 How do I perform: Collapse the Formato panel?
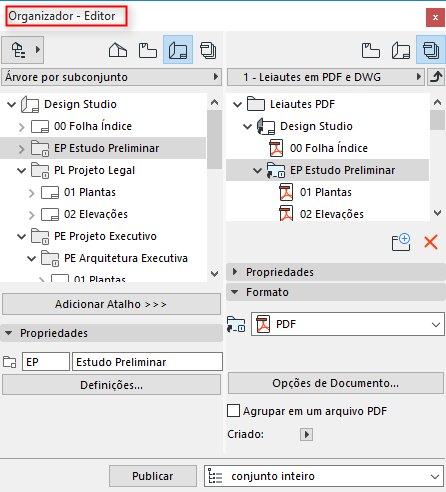[x=336, y=292]
